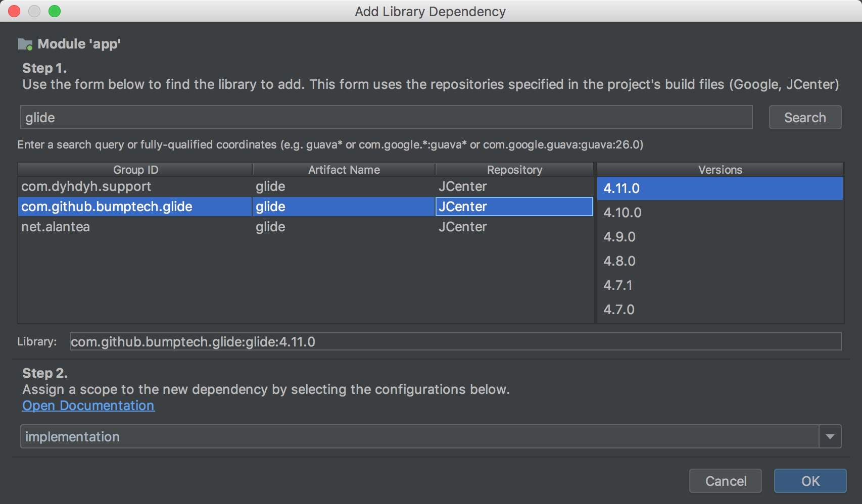The image size is (862, 504).
Task: Click glide artifact in net.alantea row
Action: click(344, 227)
